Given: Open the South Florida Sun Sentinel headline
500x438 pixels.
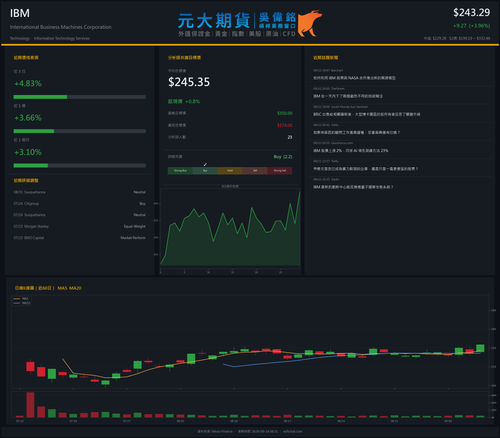Looking at the screenshot, I should (367, 114).
